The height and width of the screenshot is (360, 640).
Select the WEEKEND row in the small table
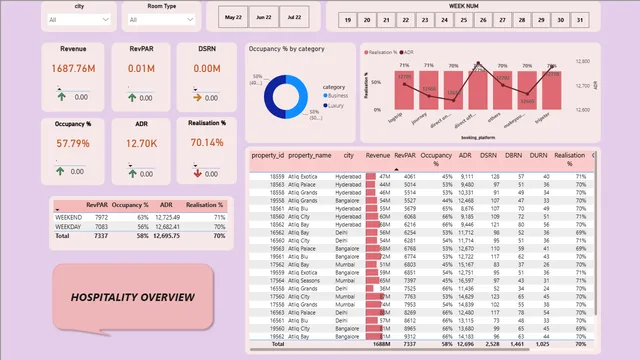pos(140,218)
